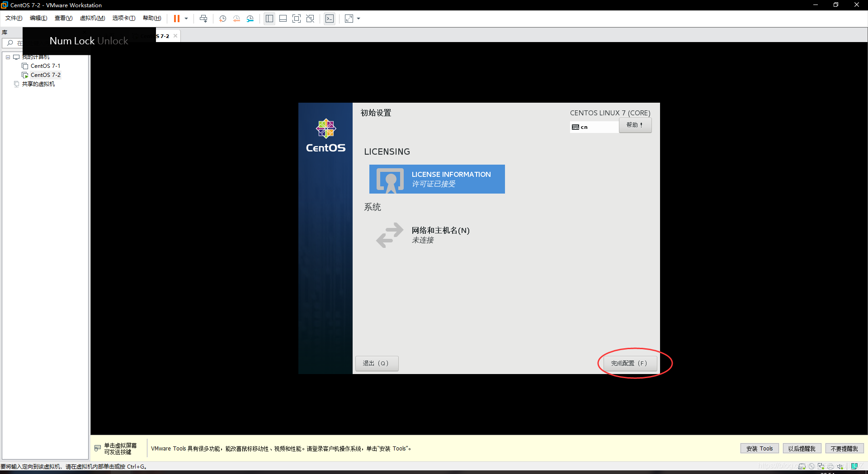Click the 库 library panel header
Screen dimensions: 868x474
point(5,32)
